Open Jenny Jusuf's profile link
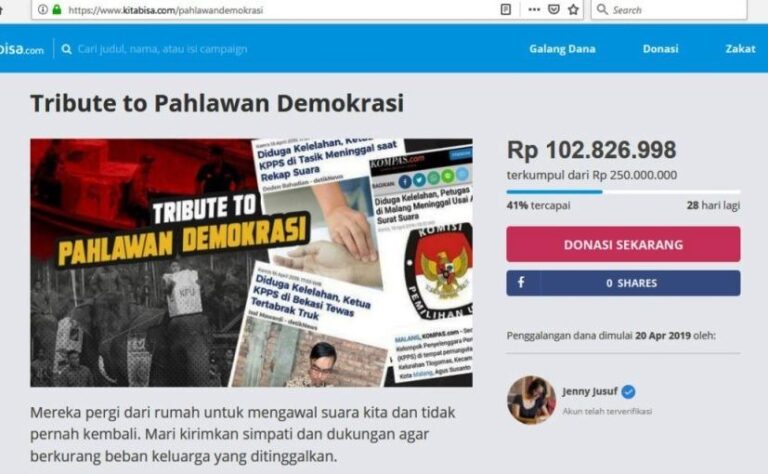The width and height of the screenshot is (768, 474). [590, 391]
